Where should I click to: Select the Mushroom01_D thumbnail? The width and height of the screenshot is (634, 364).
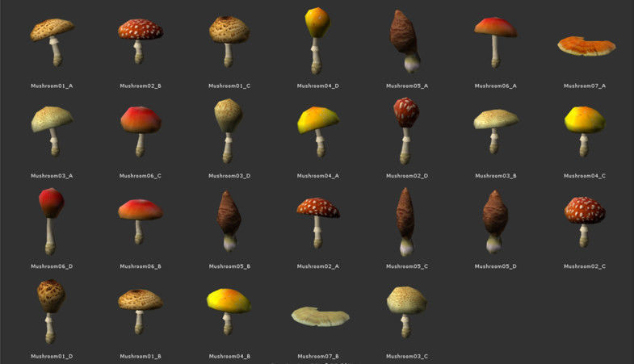[51, 312]
